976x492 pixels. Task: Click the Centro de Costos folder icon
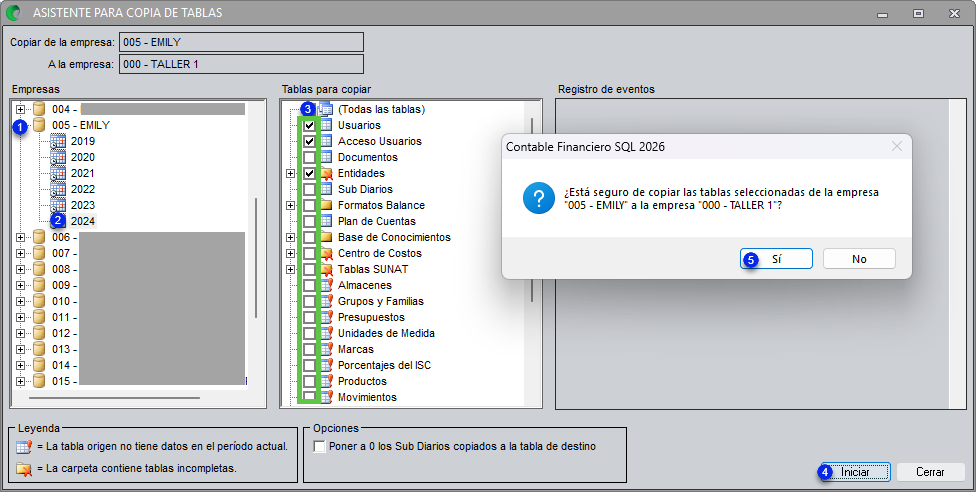pos(326,253)
